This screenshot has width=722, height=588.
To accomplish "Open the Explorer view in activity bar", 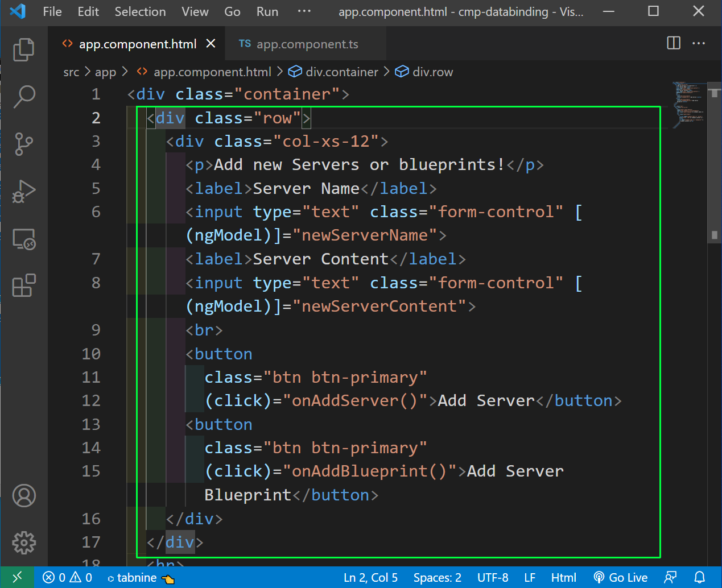I will [x=24, y=49].
